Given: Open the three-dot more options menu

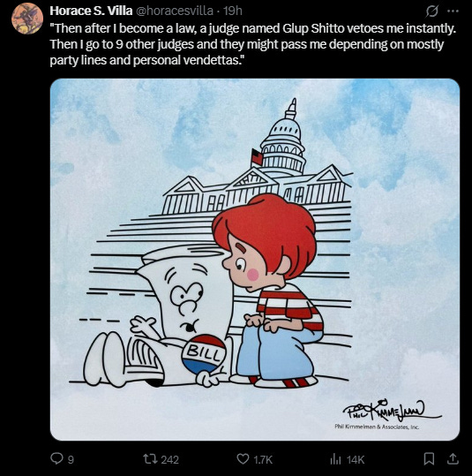Looking at the screenshot, I should (453, 11).
